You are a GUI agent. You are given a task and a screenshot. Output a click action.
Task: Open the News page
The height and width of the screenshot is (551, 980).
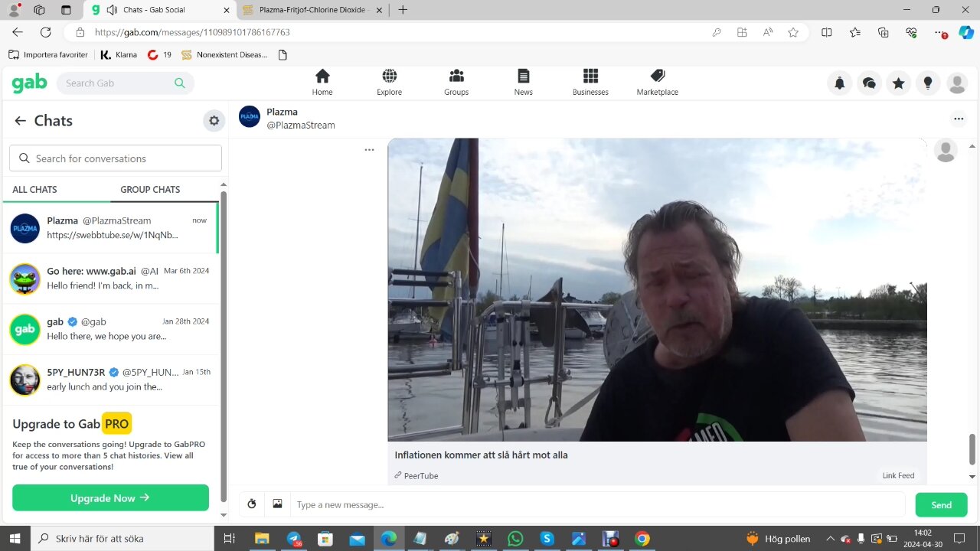523,83
